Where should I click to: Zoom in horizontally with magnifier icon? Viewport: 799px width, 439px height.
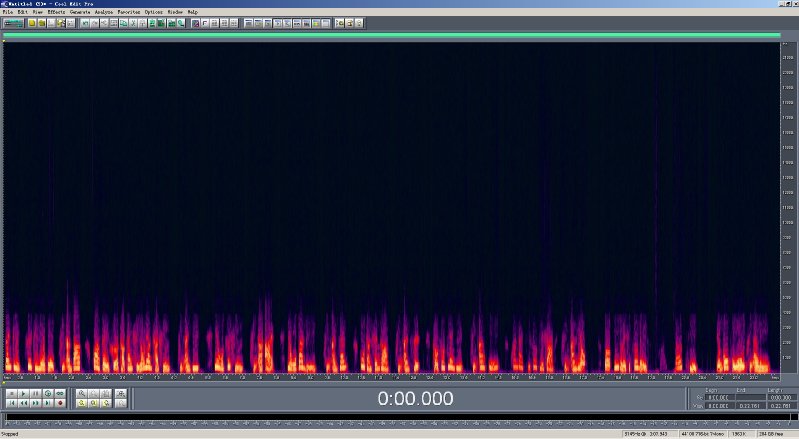click(x=82, y=394)
